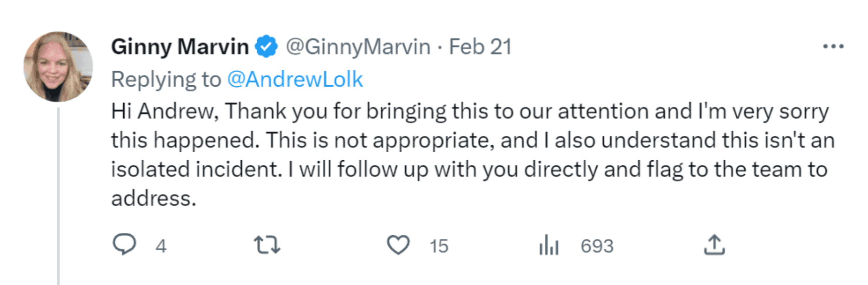868x285 pixels.
Task: Click the reply count number 4
Action: (161, 246)
